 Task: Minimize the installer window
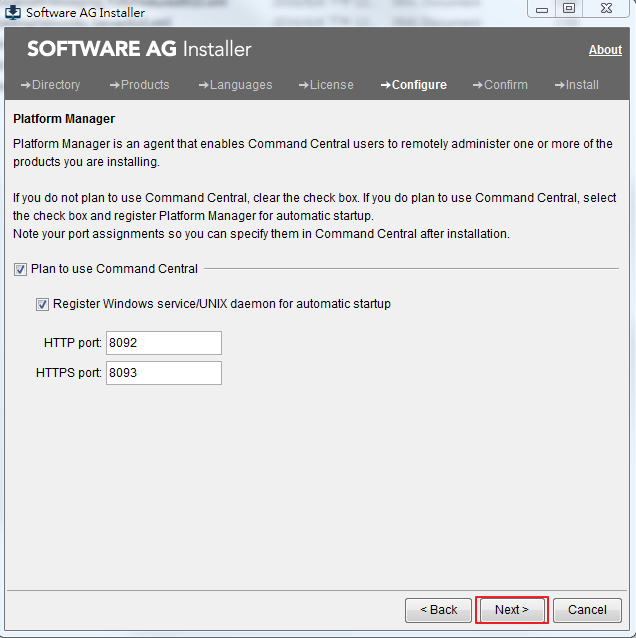coord(542,9)
